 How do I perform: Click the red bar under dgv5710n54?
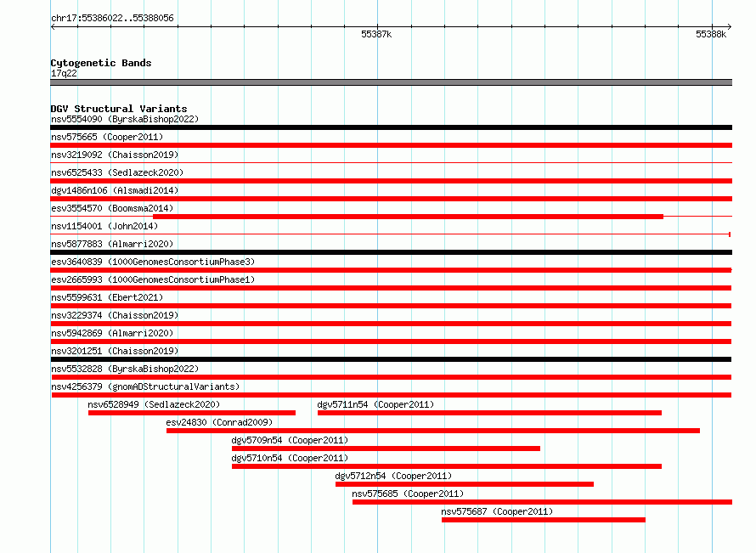(447, 466)
